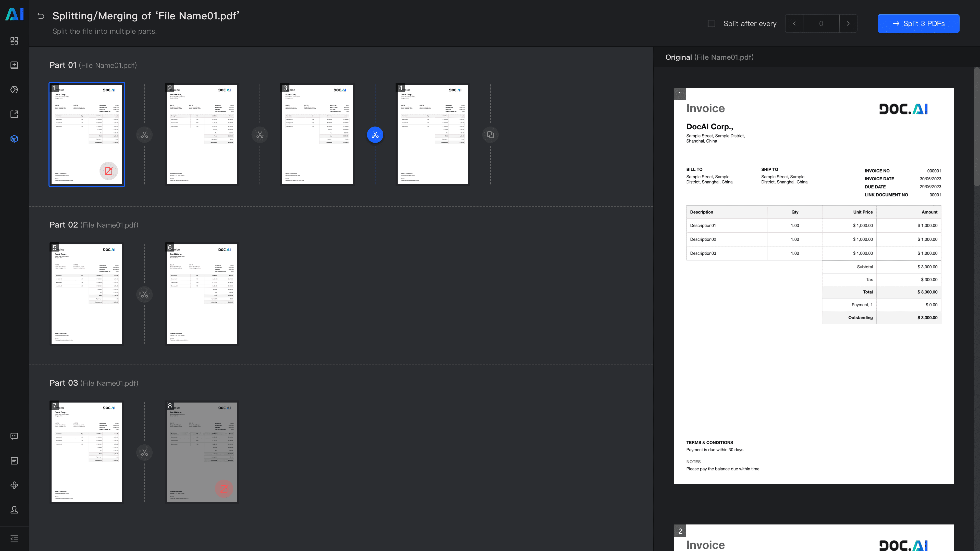Select the page 3 thumbnail in Part 01

point(317,135)
